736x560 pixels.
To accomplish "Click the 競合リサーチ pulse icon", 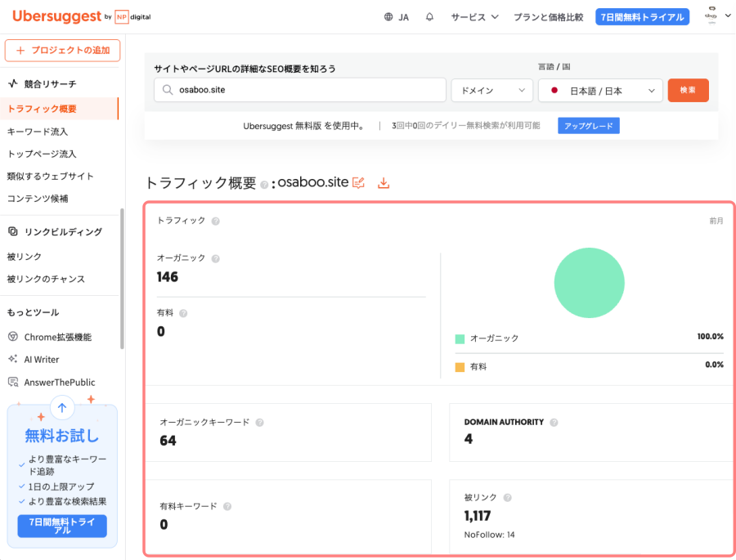I will point(12,83).
